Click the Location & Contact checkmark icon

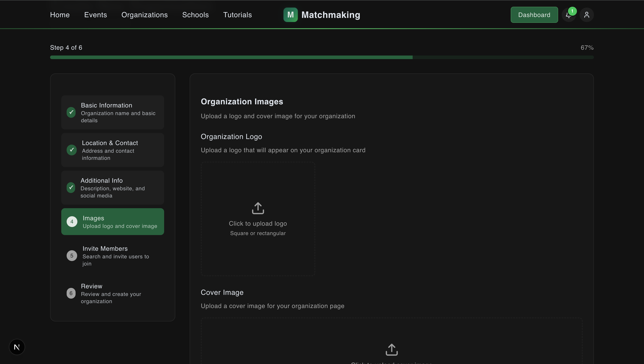(72, 150)
